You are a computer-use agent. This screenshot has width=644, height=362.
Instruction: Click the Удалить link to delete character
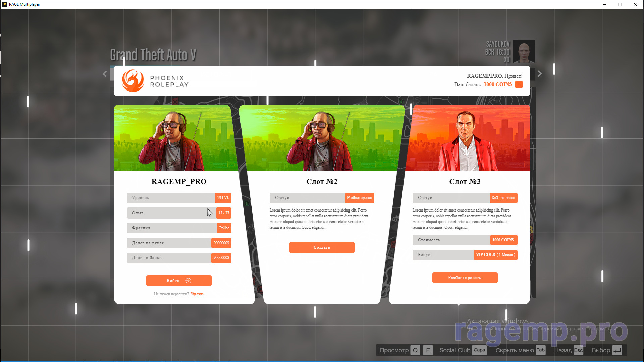click(x=197, y=294)
